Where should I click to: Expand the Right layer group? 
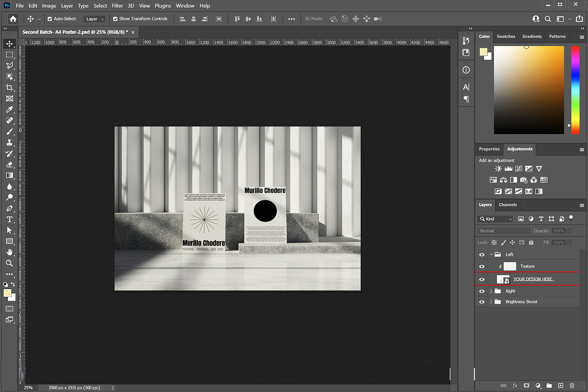point(491,291)
